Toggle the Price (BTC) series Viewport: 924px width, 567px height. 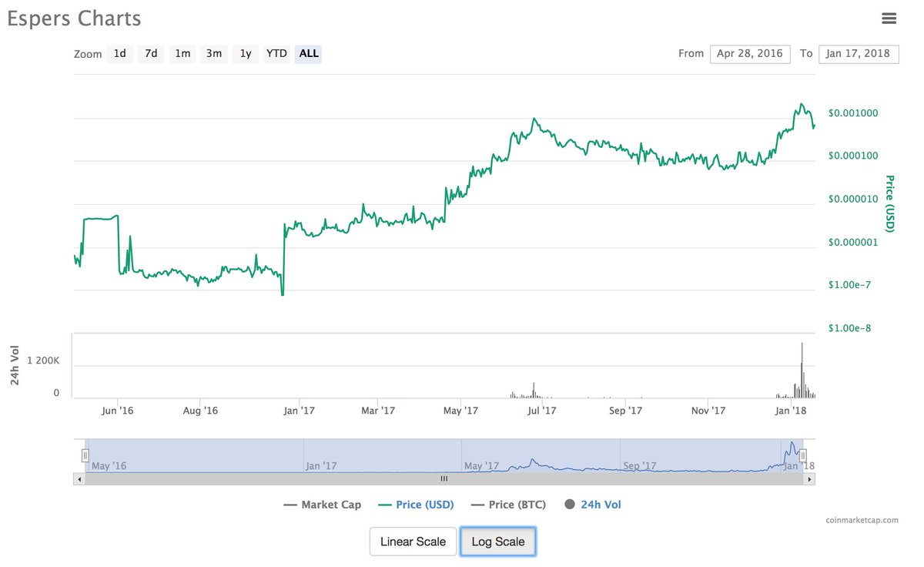tap(508, 505)
